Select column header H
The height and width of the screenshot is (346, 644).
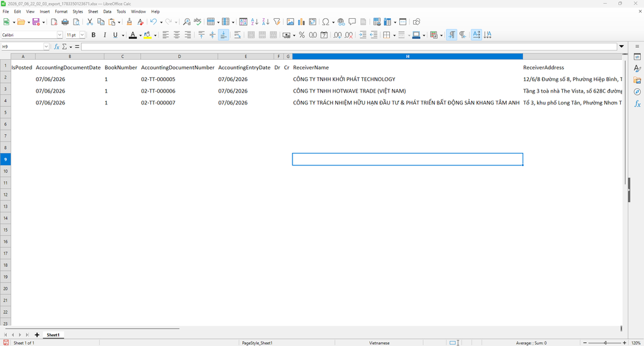[408, 56]
